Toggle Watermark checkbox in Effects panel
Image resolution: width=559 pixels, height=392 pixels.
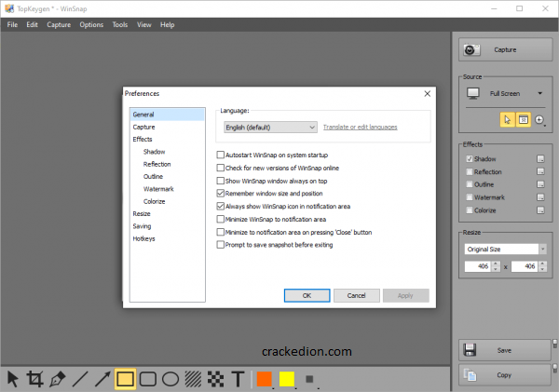[470, 197]
